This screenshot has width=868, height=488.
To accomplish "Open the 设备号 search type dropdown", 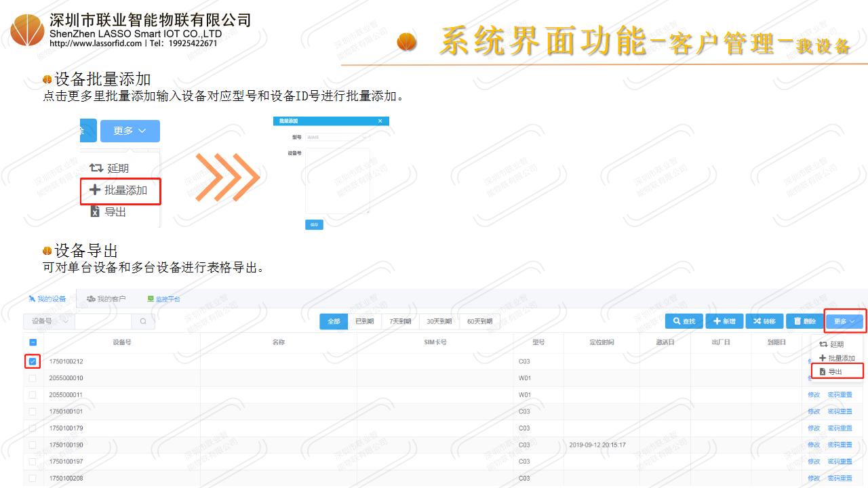I will tap(48, 321).
